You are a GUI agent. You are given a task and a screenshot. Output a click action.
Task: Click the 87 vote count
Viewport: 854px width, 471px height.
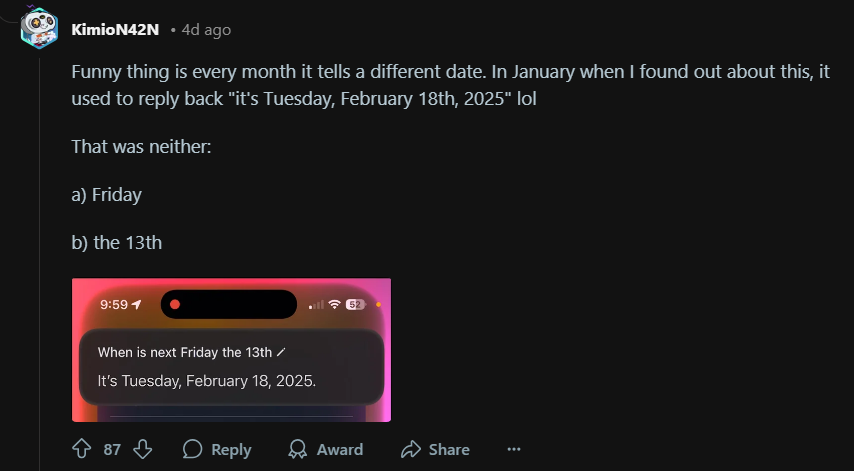[112, 449]
